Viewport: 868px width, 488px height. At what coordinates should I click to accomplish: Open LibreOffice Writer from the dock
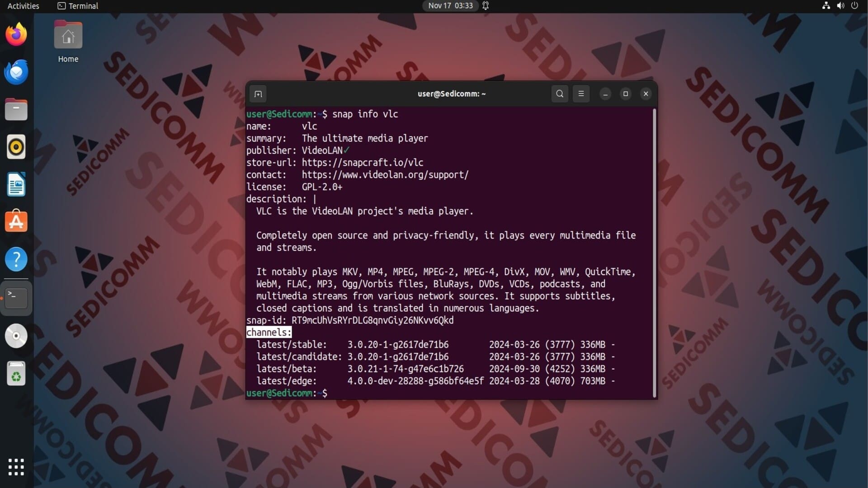pyautogui.click(x=16, y=185)
